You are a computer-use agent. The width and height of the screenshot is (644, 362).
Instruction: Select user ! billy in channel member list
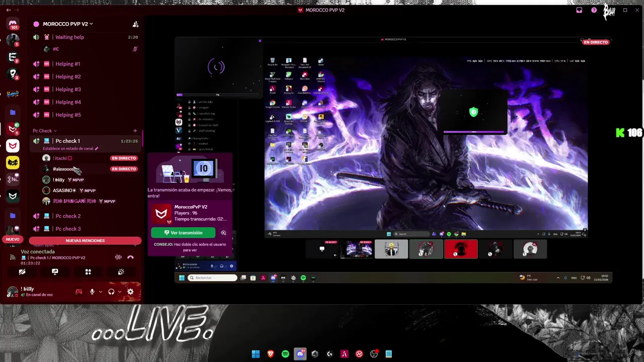(63, 180)
